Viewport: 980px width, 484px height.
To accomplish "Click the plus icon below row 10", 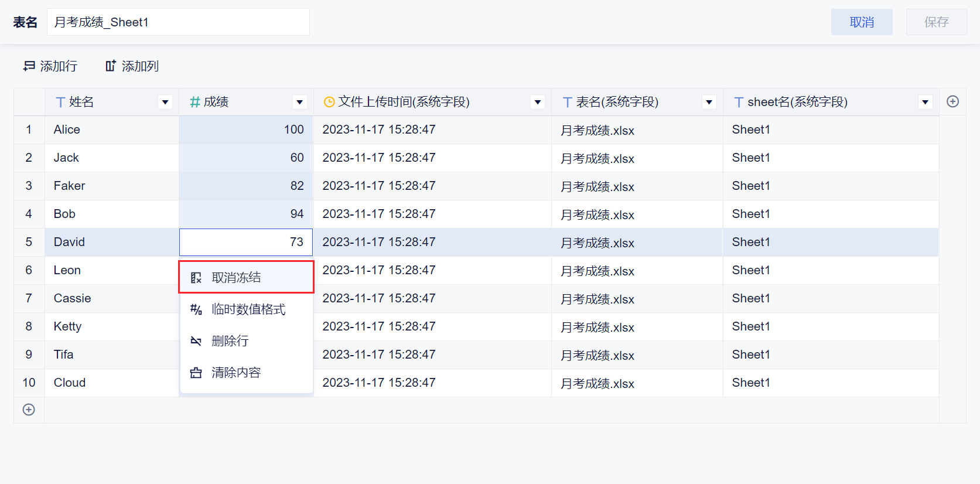I will pyautogui.click(x=29, y=410).
